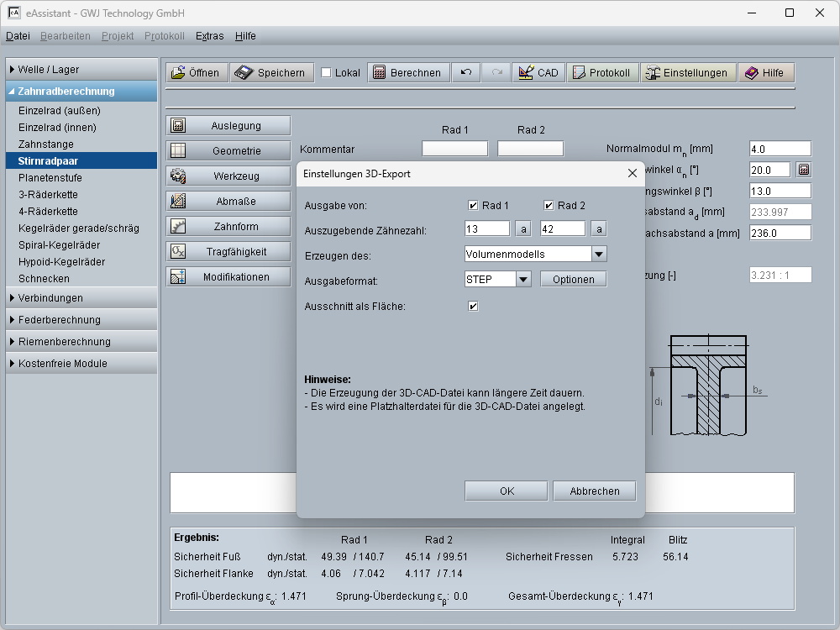Screen dimensions: 840x630
Task: Open Einstellungen from the toolbar
Action: tap(688, 73)
